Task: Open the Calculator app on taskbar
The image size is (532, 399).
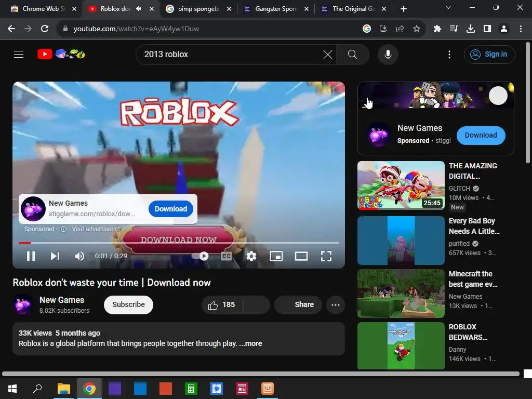Action: coord(191,389)
